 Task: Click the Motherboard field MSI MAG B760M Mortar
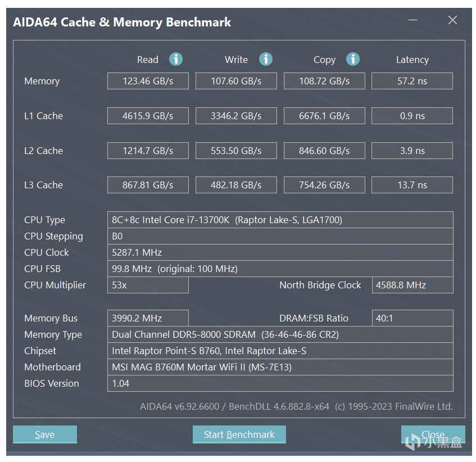280,367
